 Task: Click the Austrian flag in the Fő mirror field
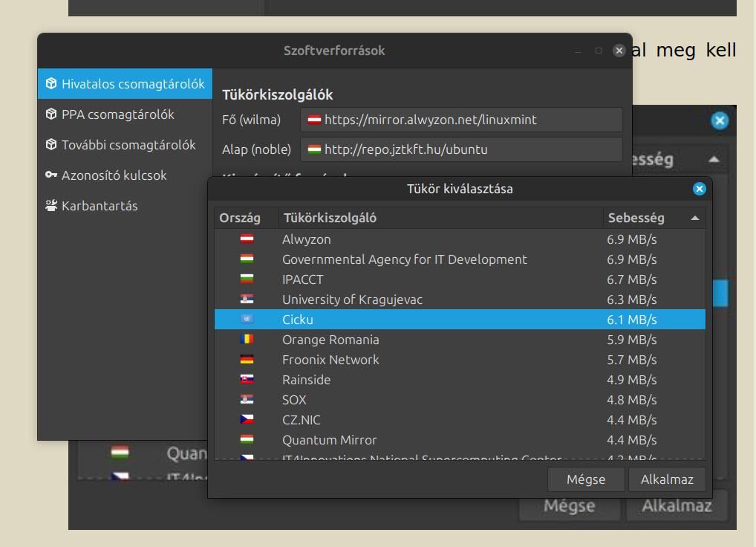(x=314, y=120)
